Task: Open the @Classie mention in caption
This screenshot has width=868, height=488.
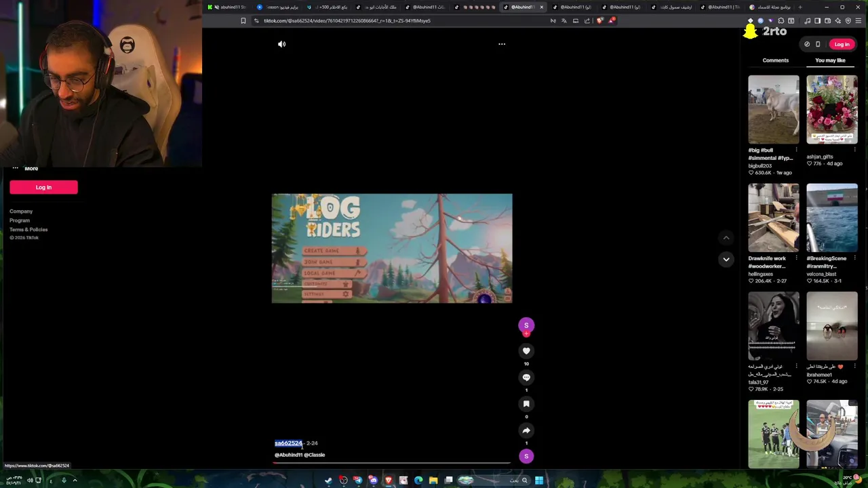Action: click(x=314, y=455)
